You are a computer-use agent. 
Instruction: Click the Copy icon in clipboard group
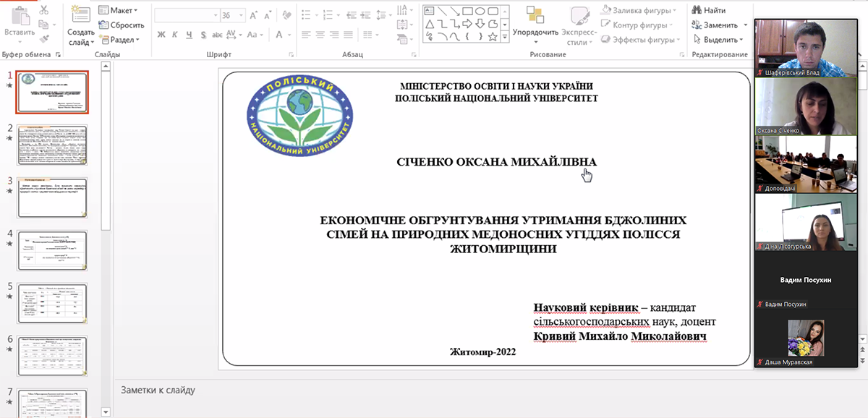[44, 25]
